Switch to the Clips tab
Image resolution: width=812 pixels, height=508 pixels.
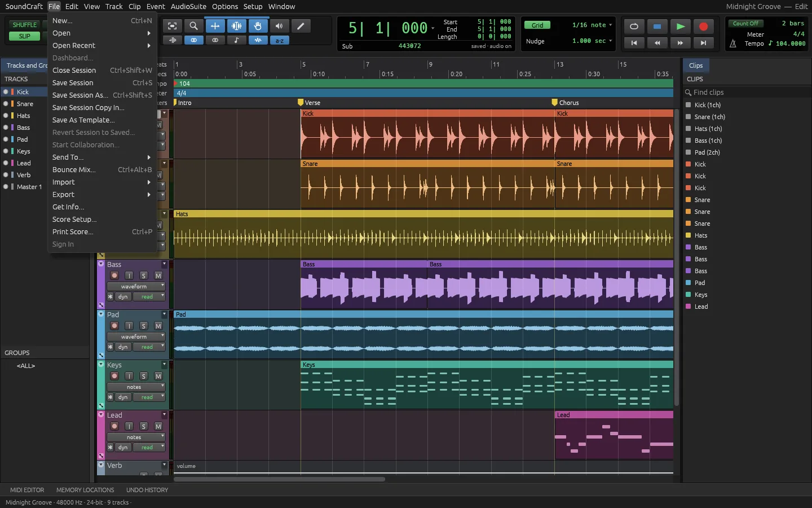coord(696,65)
